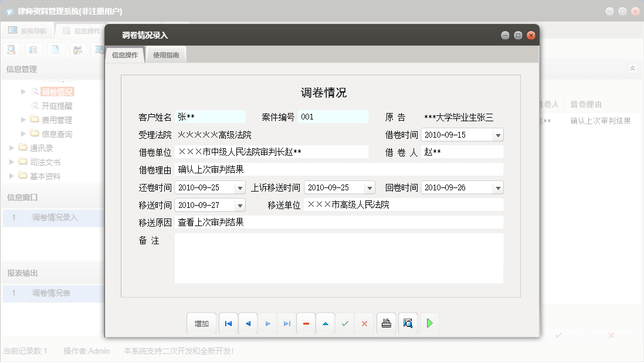Viewport: 644px width, 362px height.
Task: Click the green play arrow icon
Action: [x=429, y=323]
